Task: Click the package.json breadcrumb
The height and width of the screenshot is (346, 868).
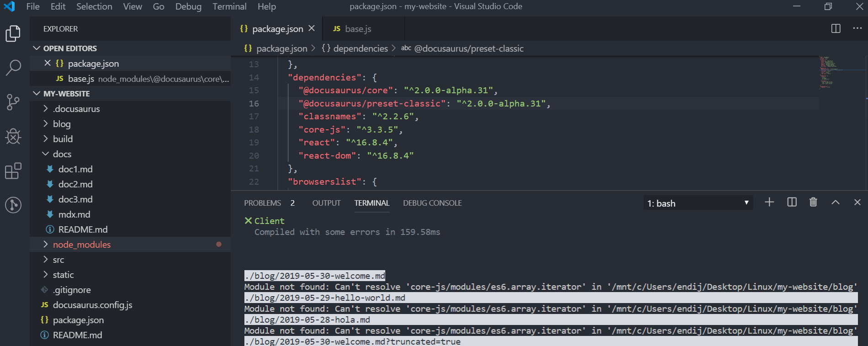Action: pyautogui.click(x=276, y=48)
